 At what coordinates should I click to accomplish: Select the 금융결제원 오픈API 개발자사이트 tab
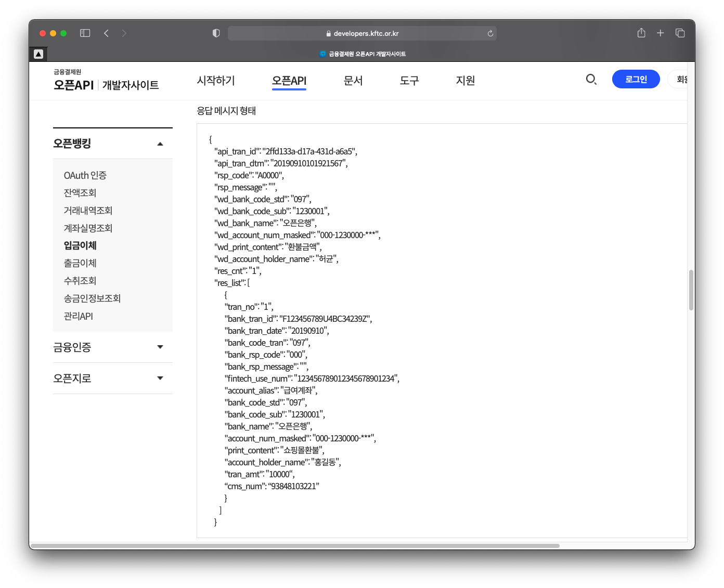tap(362, 54)
